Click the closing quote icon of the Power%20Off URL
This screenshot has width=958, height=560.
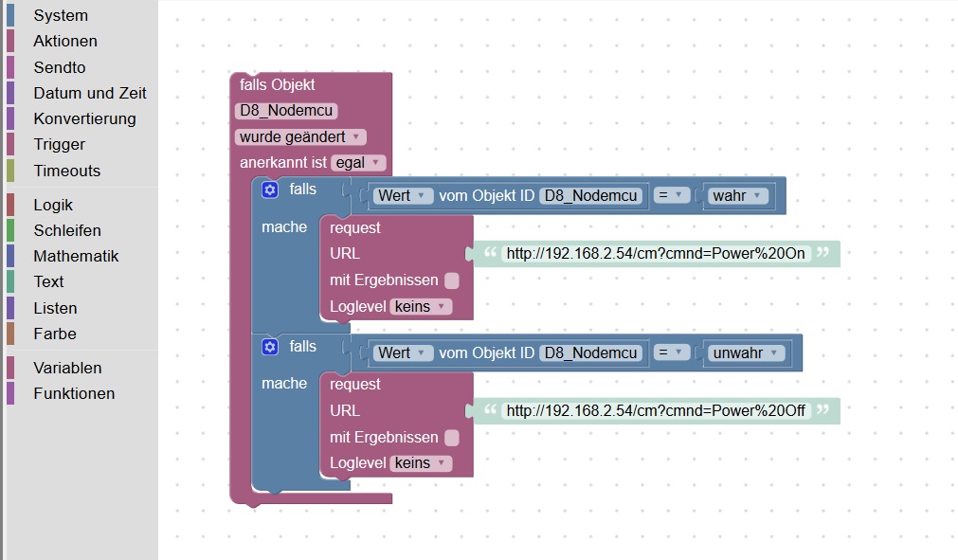coord(823,408)
